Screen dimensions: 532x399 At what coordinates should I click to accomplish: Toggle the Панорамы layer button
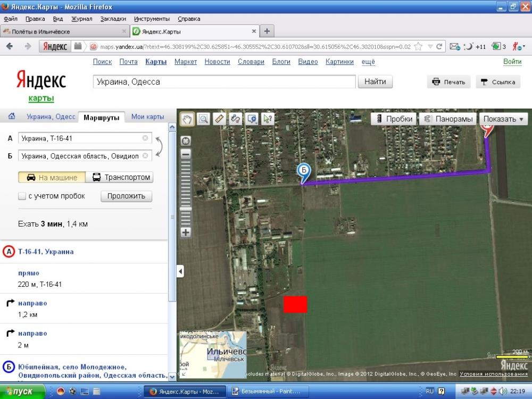448,119
